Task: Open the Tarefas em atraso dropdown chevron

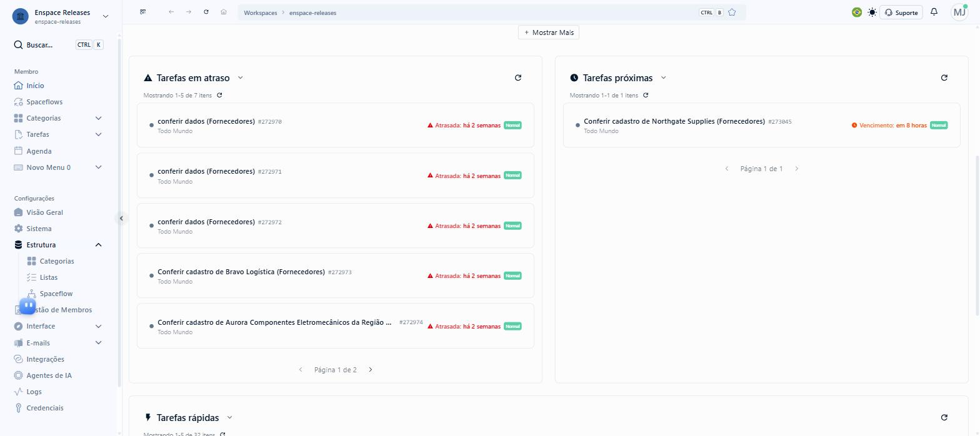Action: (x=240, y=78)
